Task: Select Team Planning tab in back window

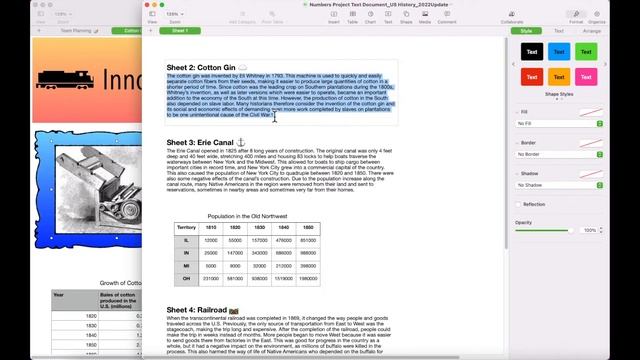Action: click(x=79, y=31)
